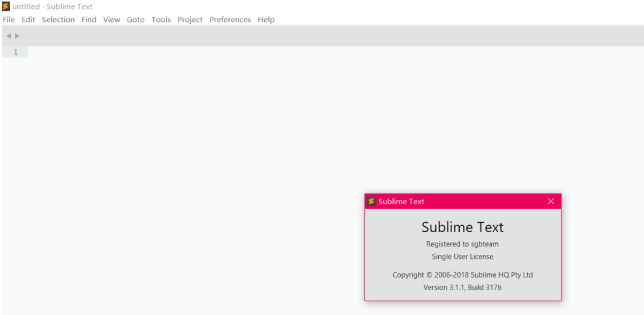Click the 'Registered to sgbteam' text
The width and height of the screenshot is (644, 315).
point(463,244)
